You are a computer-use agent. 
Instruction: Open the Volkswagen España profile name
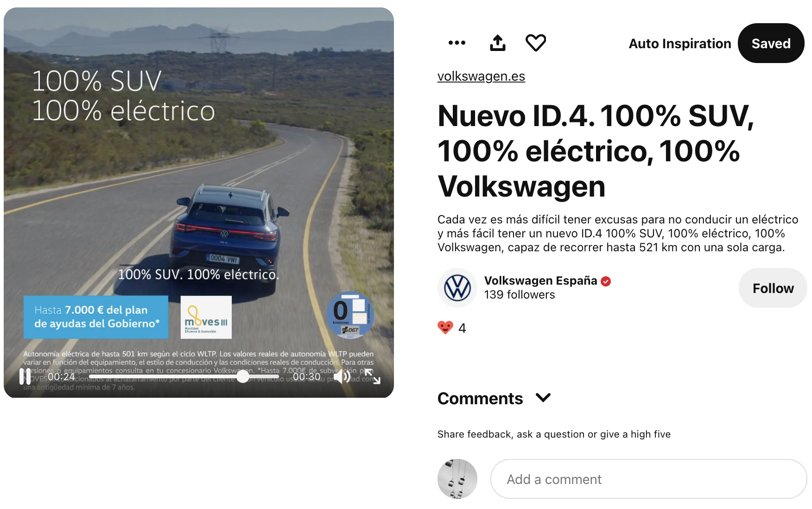[x=540, y=280]
